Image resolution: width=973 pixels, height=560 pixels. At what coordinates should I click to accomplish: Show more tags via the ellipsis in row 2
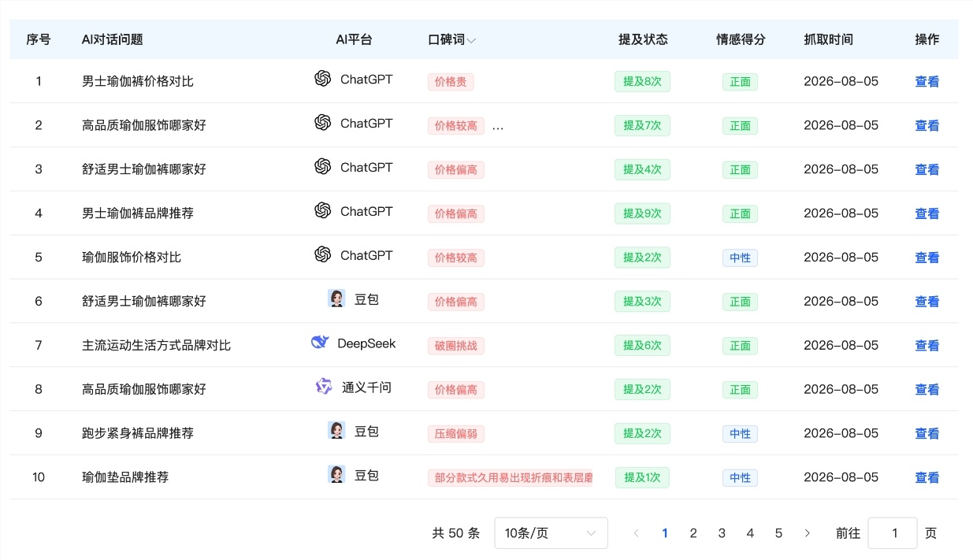point(498,126)
